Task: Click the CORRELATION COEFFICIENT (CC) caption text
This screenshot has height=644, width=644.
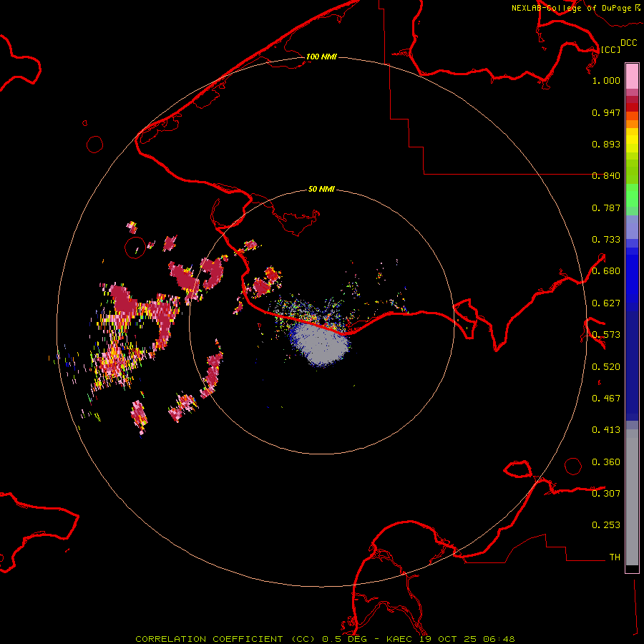Action: coord(225,639)
